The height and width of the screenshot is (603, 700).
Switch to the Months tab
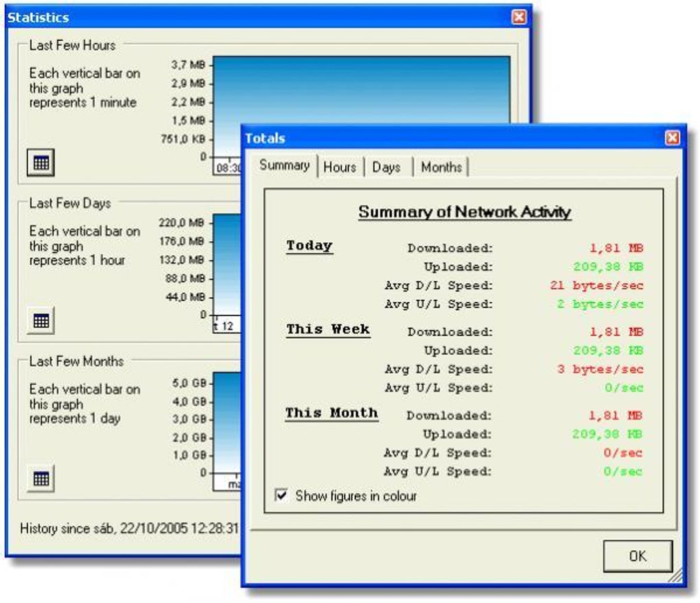coord(441,167)
